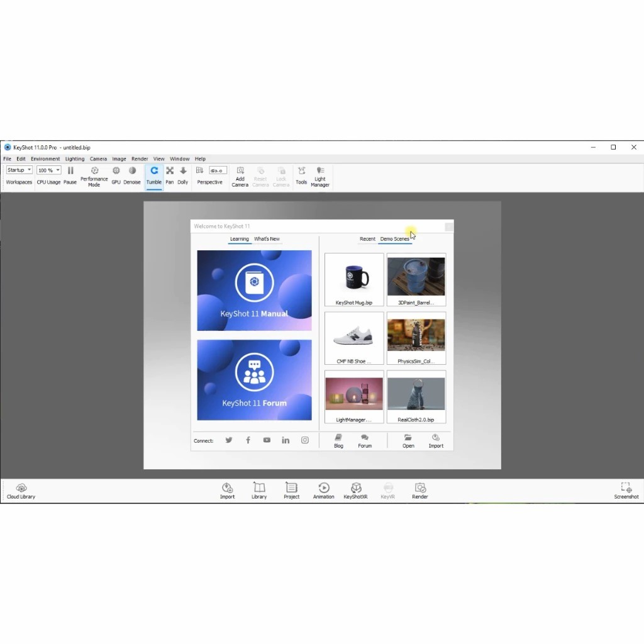Select the Pan camera tool
The width and height of the screenshot is (644, 644).
(x=170, y=175)
